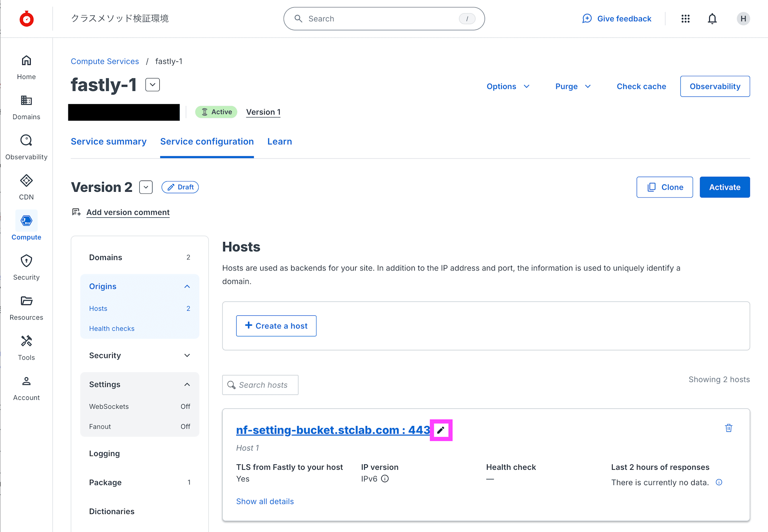Open the Fanout Off setting
The height and width of the screenshot is (532, 768).
pos(139,426)
